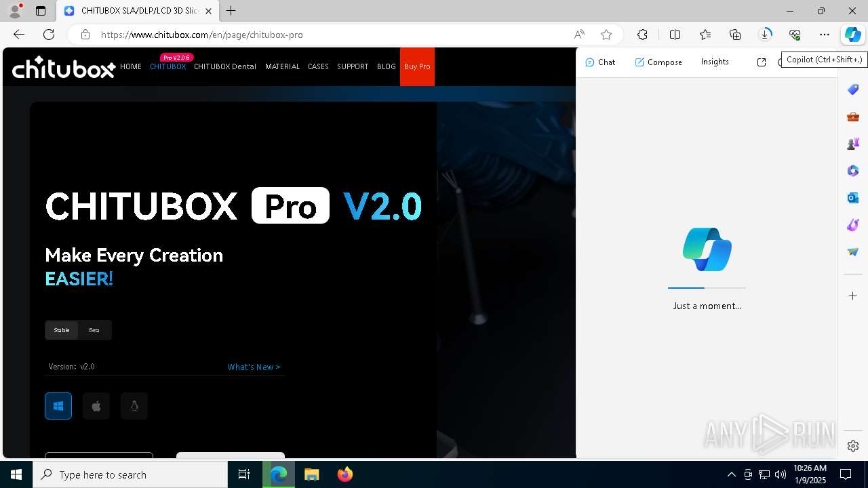Open the Microsoft 365 sidebar icon
Viewport: 868px width, 488px height.
coord(853,171)
